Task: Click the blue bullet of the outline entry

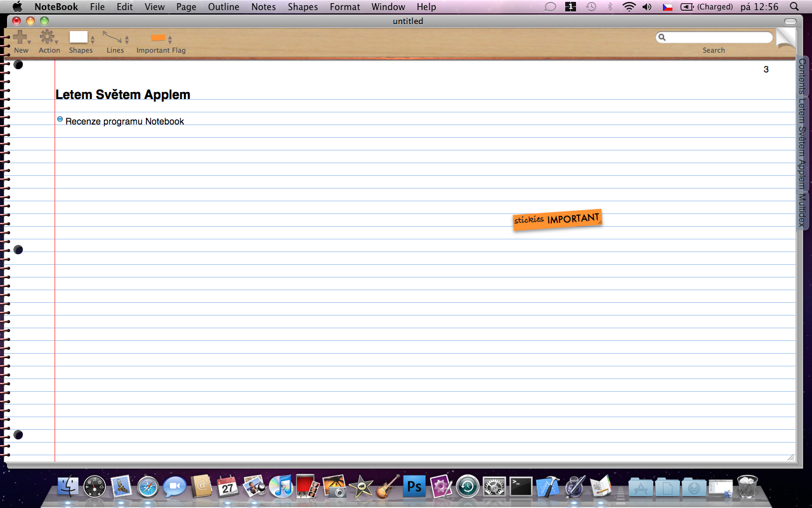Action: (x=60, y=119)
